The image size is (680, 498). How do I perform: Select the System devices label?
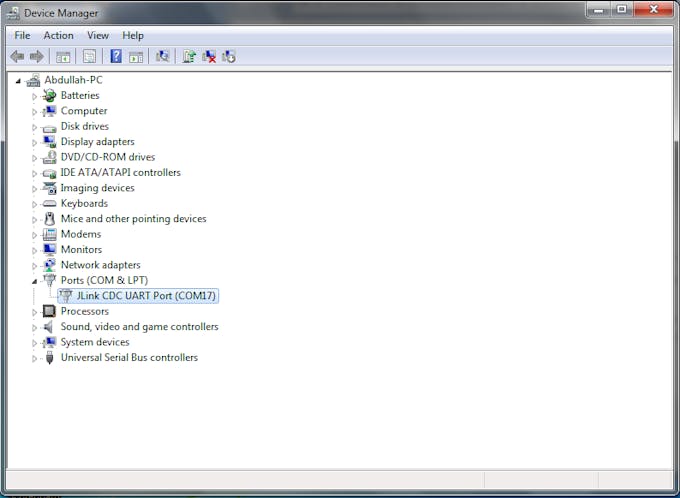[x=95, y=342]
